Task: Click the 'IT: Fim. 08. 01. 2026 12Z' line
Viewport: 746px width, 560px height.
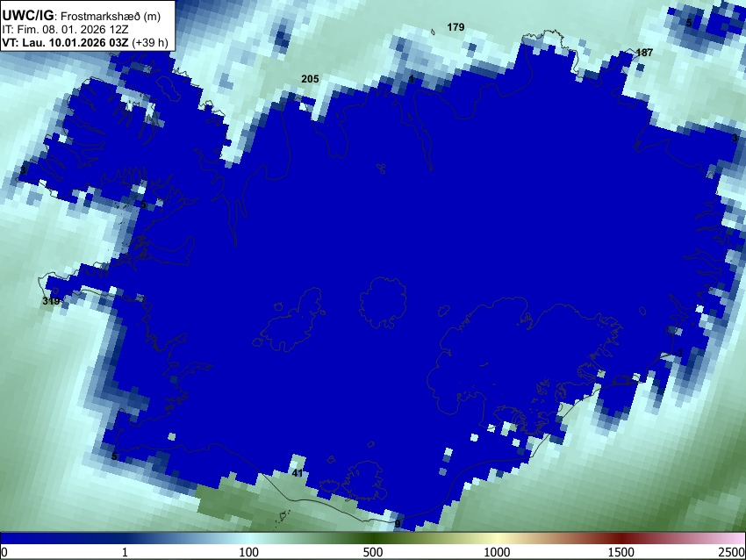Action: point(65,29)
